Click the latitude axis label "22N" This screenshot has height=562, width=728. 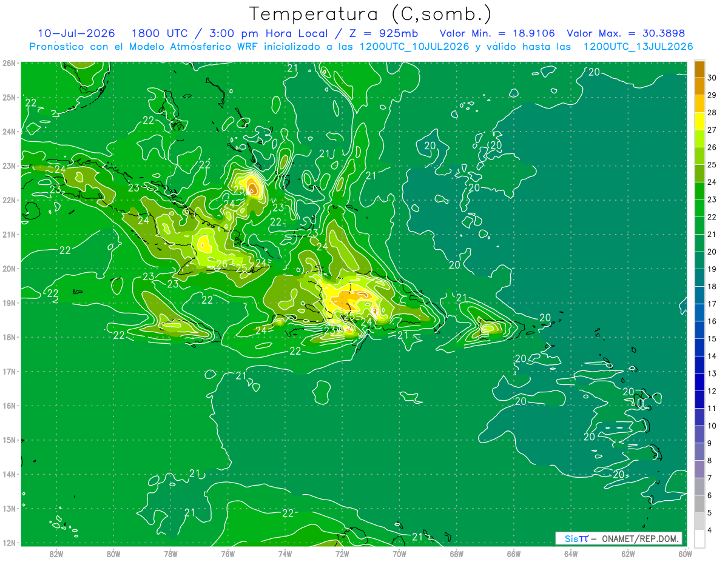[x=9, y=200]
